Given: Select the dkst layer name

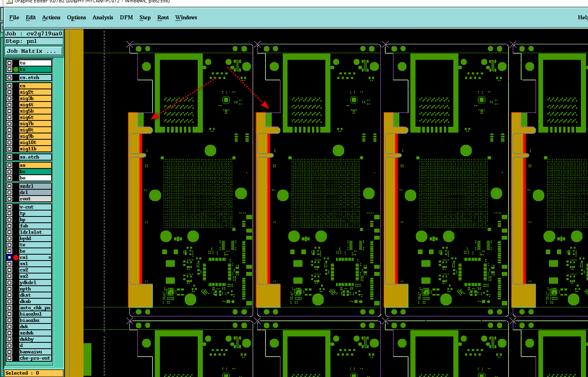Looking at the screenshot, I should (35, 295).
